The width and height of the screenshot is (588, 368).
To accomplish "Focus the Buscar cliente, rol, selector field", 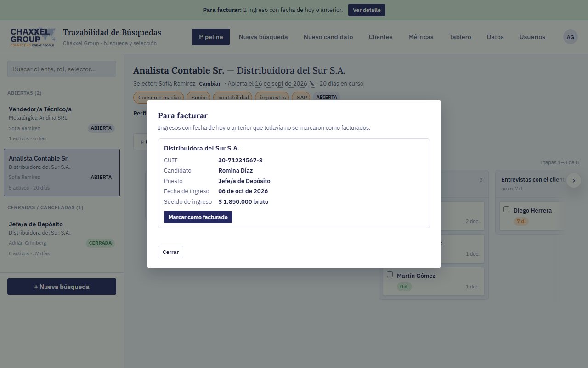I will (62, 69).
